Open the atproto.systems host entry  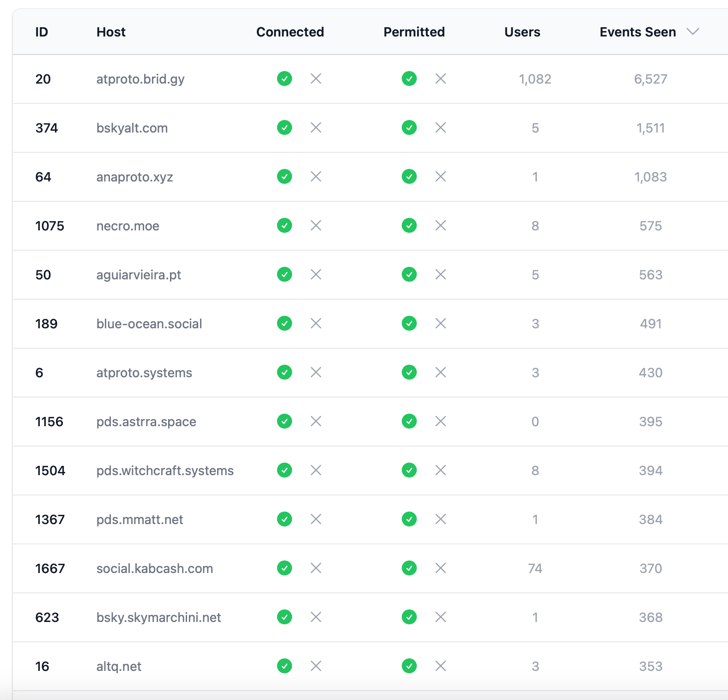click(144, 373)
